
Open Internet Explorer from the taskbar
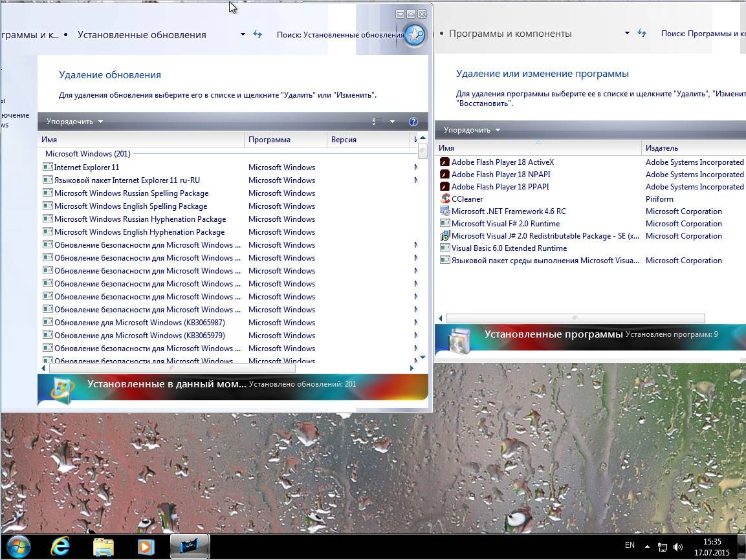point(60,546)
